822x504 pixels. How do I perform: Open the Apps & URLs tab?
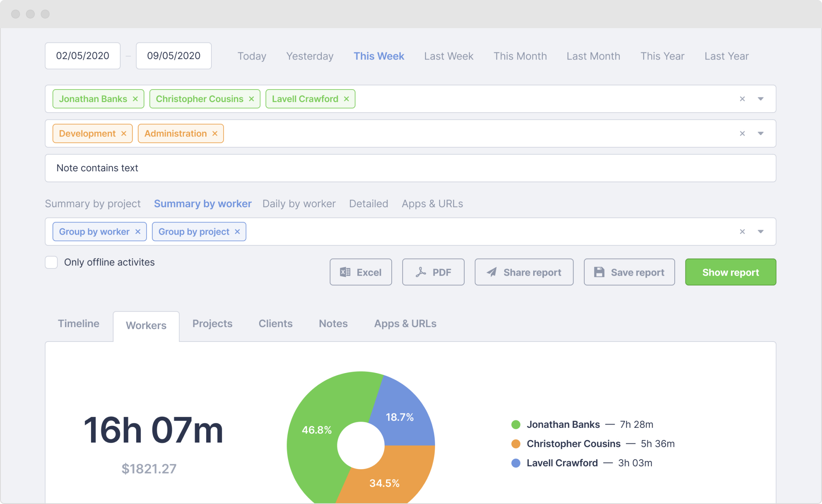click(405, 323)
